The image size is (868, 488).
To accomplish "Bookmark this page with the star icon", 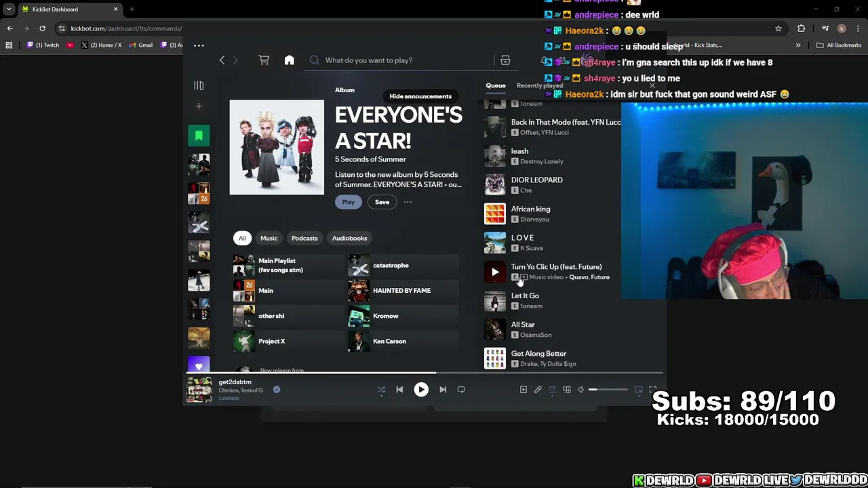I will (778, 28).
